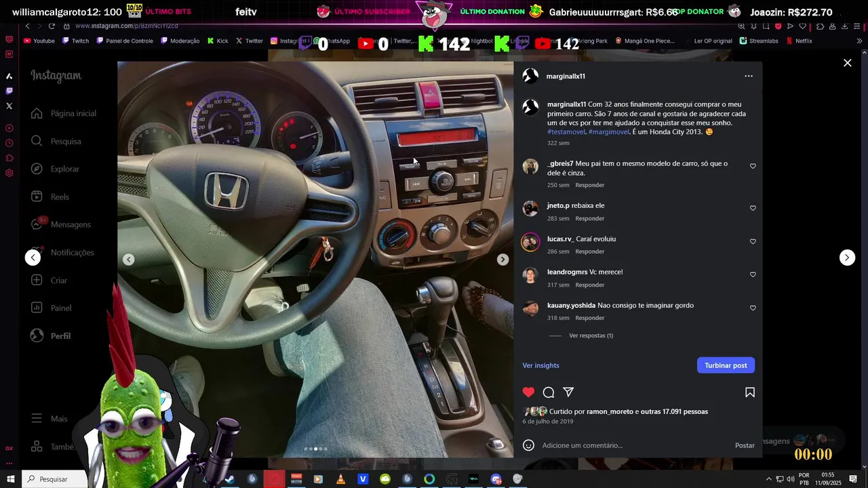Open the Twitch icon in browser sidebar
This screenshot has height=488, width=868.
pyautogui.click(x=9, y=91)
